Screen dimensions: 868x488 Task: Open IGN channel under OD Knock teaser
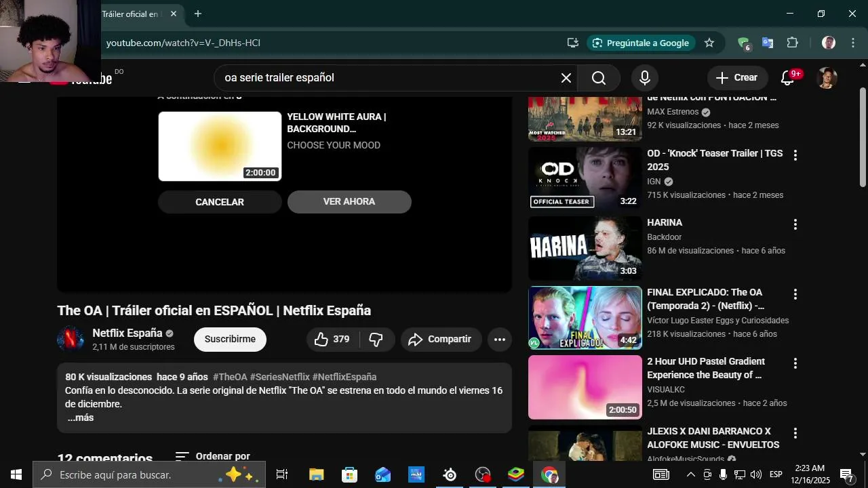coord(654,182)
